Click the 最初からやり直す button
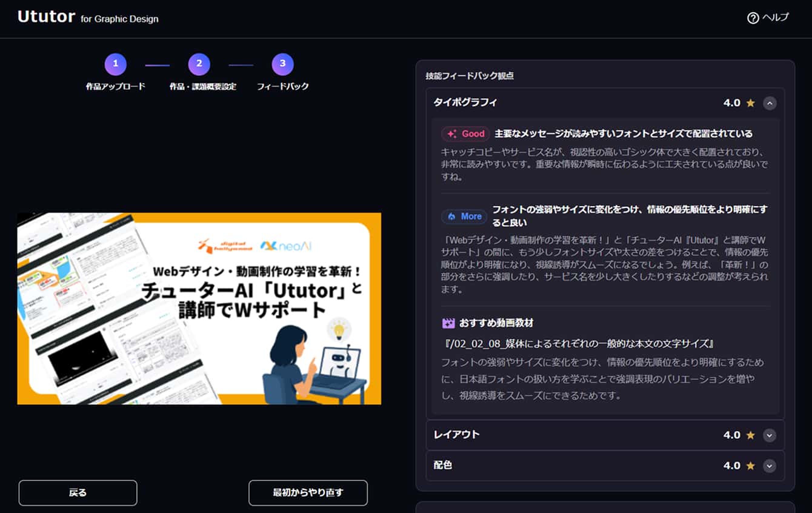 308,492
